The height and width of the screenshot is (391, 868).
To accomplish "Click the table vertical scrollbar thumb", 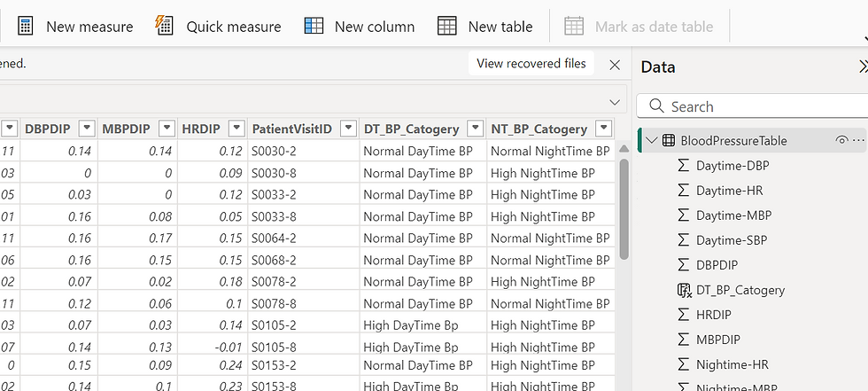I will (x=624, y=208).
